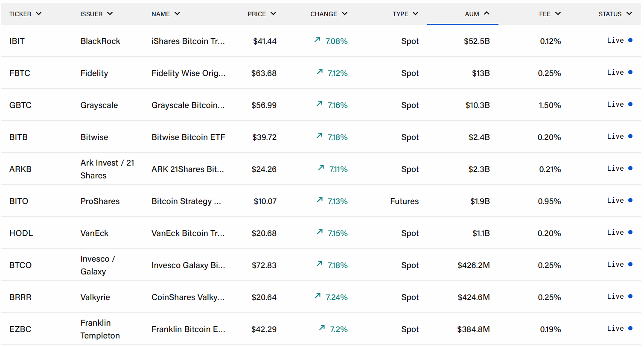Toggle sort order on the AUM column

coord(477,14)
